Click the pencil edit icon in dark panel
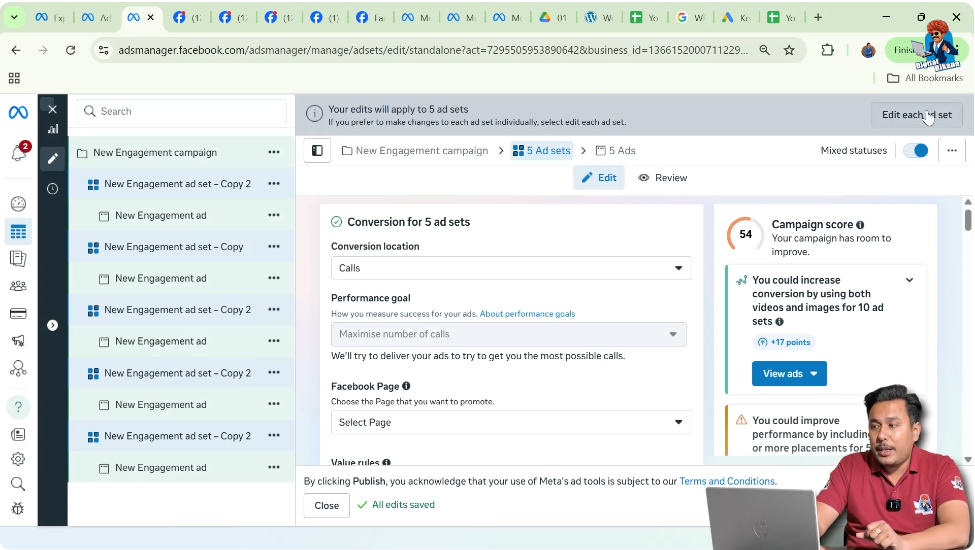Viewport: 975px width, 550px height. (52, 158)
